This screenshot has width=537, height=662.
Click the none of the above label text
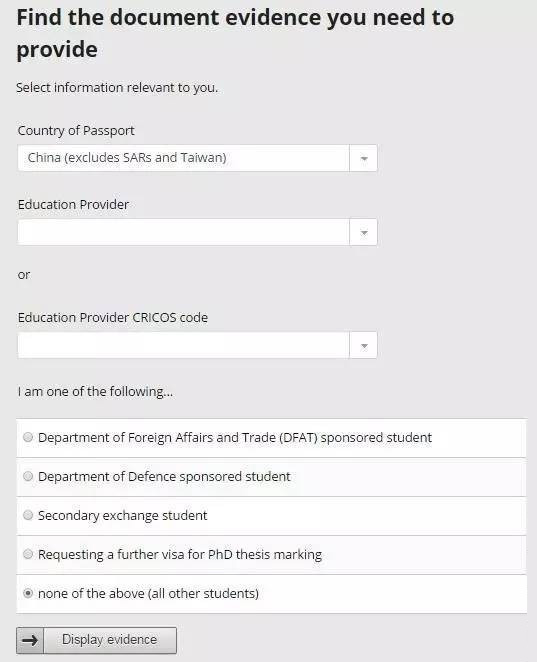148,594
